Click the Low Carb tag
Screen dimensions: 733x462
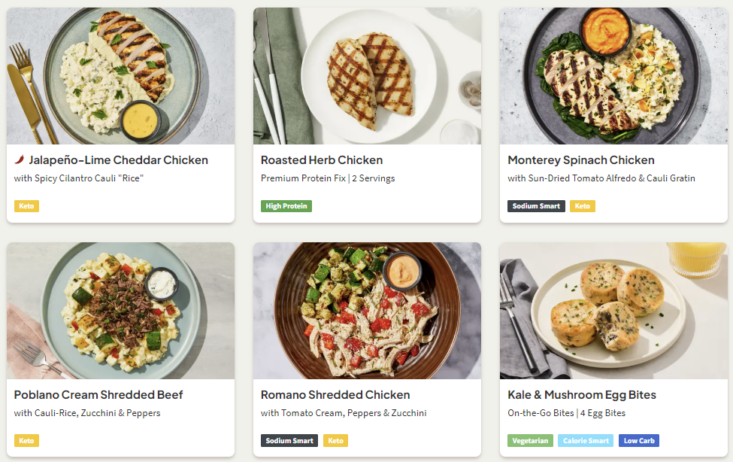(x=638, y=440)
